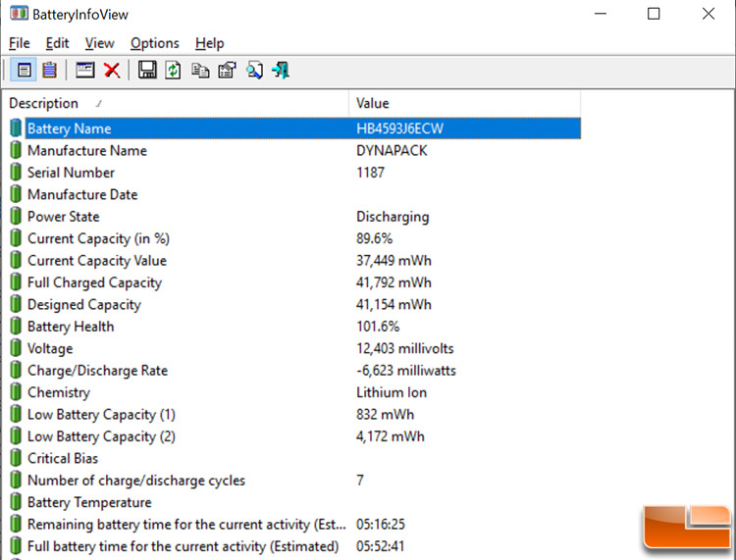Select Number of charge/discharge cycles label
Image resolution: width=736 pixels, height=560 pixels.
click(136, 481)
